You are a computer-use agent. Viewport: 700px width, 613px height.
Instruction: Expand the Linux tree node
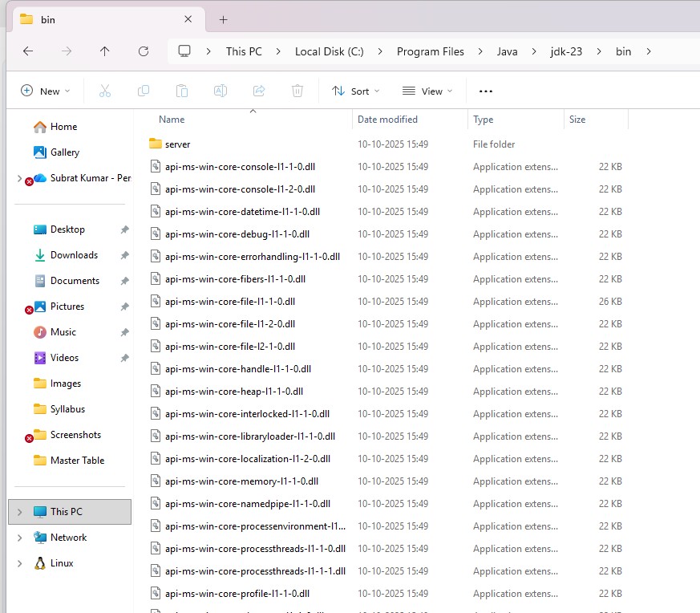click(19, 563)
